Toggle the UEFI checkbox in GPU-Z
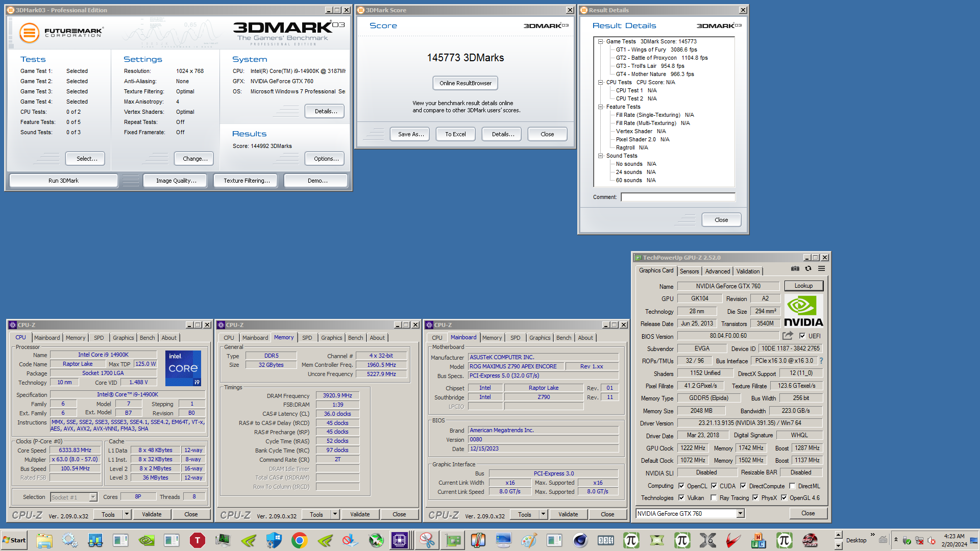980x551 pixels. [802, 336]
